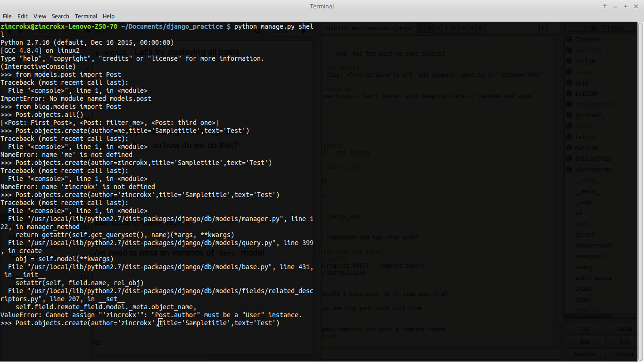Viewport: 644px width, 362px height.
Task: Click the Terminal window title text
Action: (x=322, y=6)
